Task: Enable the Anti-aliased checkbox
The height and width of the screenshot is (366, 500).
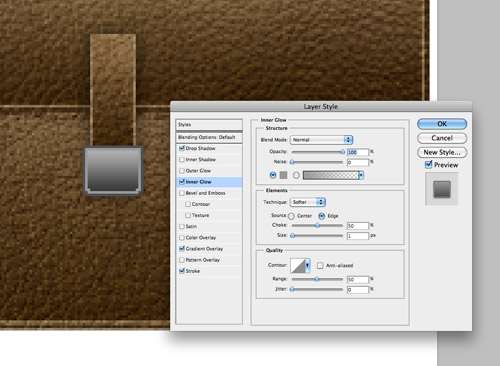Action: [320, 266]
